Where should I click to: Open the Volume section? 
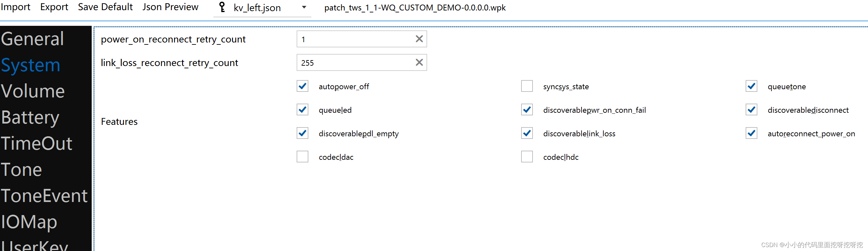pos(33,91)
